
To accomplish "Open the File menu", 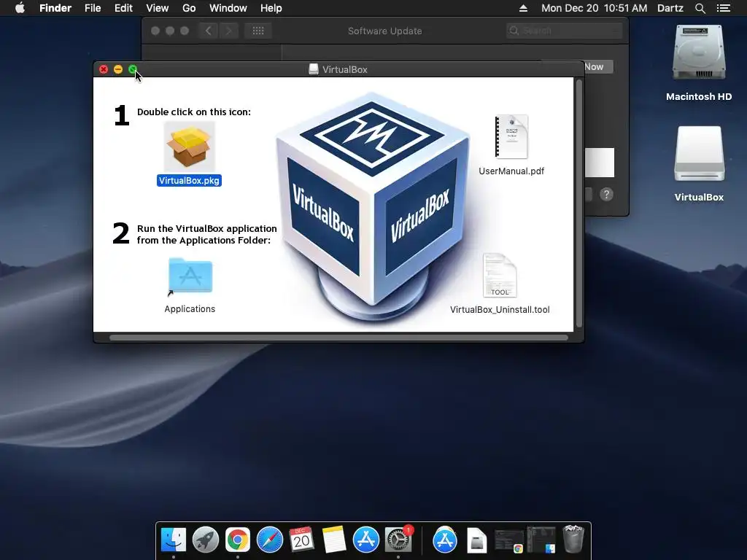I will (x=93, y=8).
